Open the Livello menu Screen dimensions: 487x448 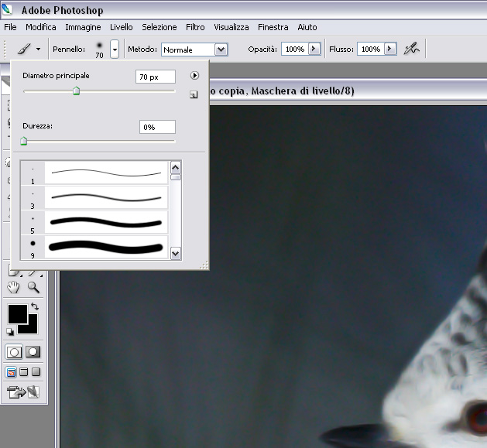click(121, 27)
